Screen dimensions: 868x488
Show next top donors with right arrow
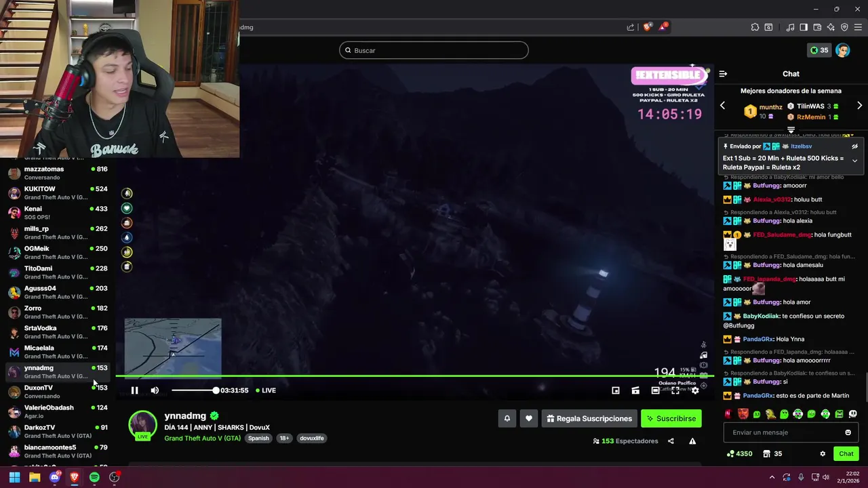point(859,106)
